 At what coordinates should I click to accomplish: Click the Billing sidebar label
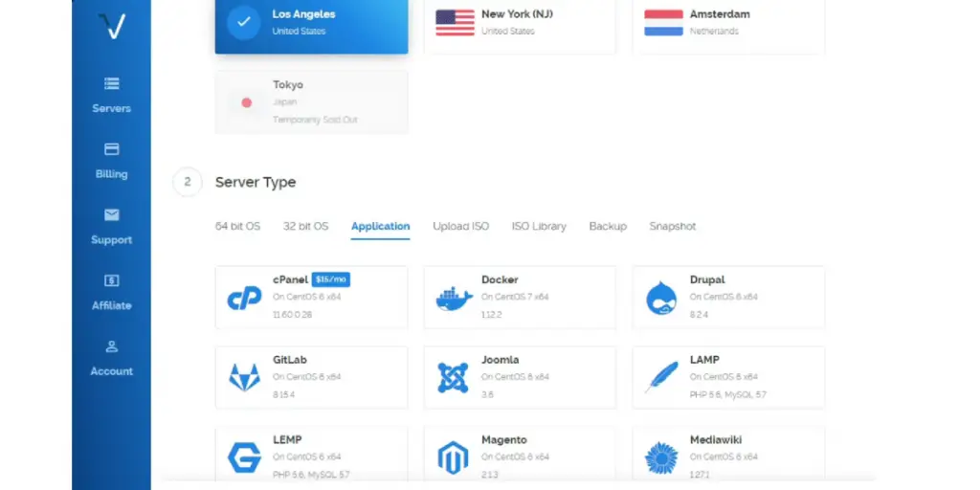click(x=112, y=174)
